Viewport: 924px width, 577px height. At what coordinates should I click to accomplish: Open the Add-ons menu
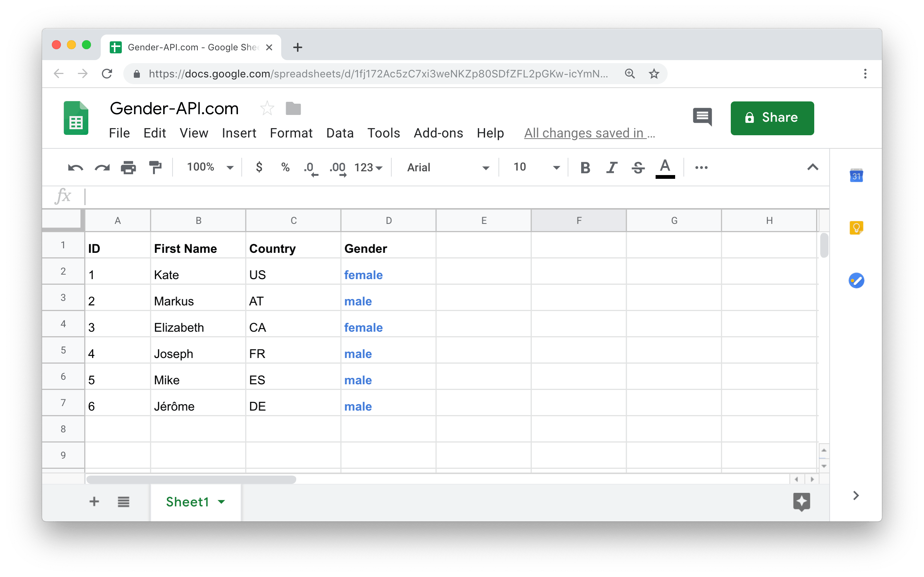point(438,133)
